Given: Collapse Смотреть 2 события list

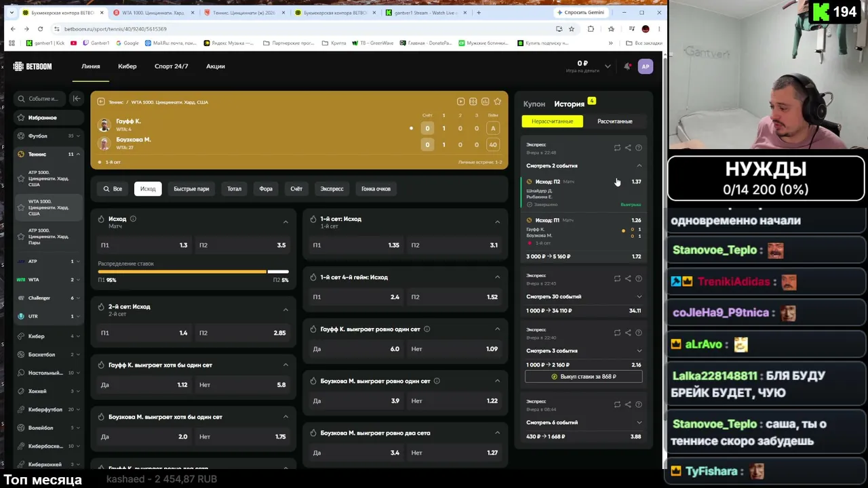Looking at the screenshot, I should [583, 166].
